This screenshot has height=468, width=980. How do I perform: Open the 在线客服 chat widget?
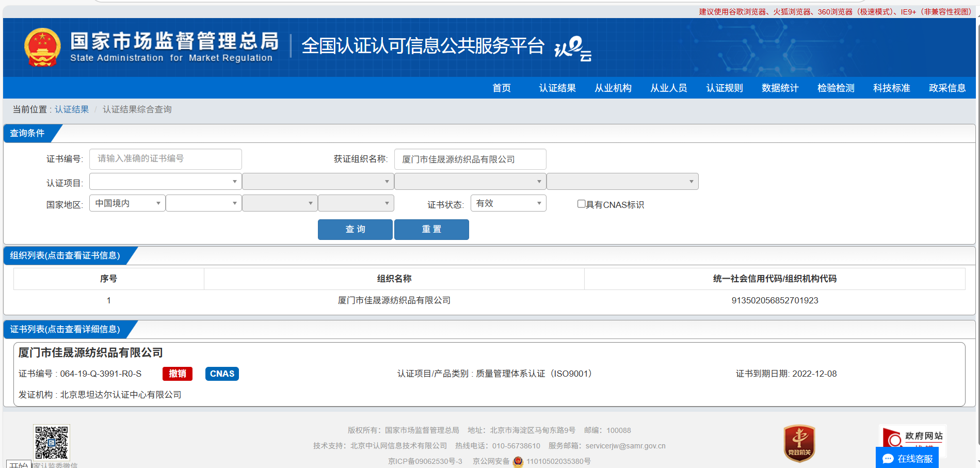tap(907, 458)
